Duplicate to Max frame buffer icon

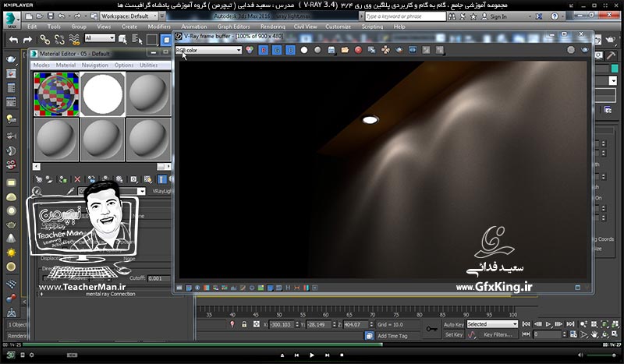point(372,50)
